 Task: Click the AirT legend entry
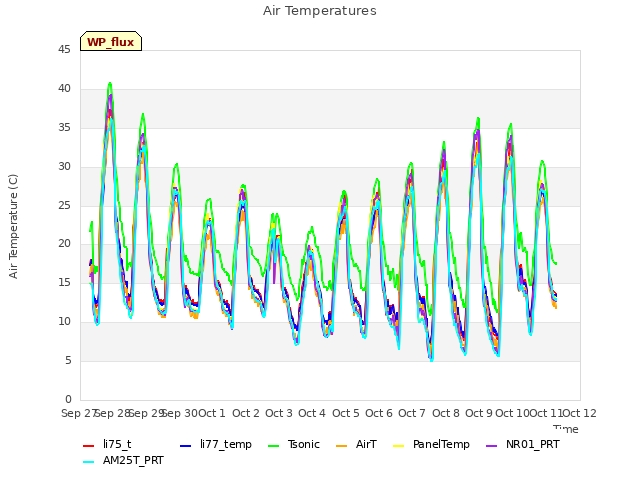coord(356,444)
